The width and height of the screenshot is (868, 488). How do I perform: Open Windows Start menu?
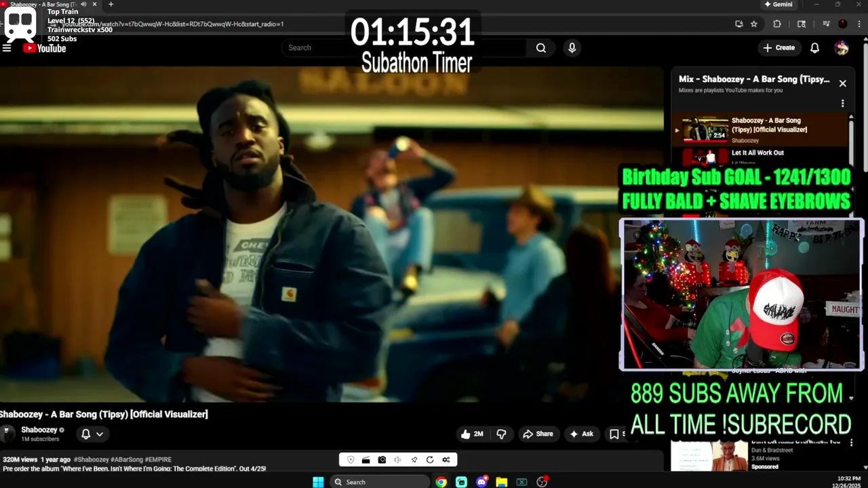318,482
